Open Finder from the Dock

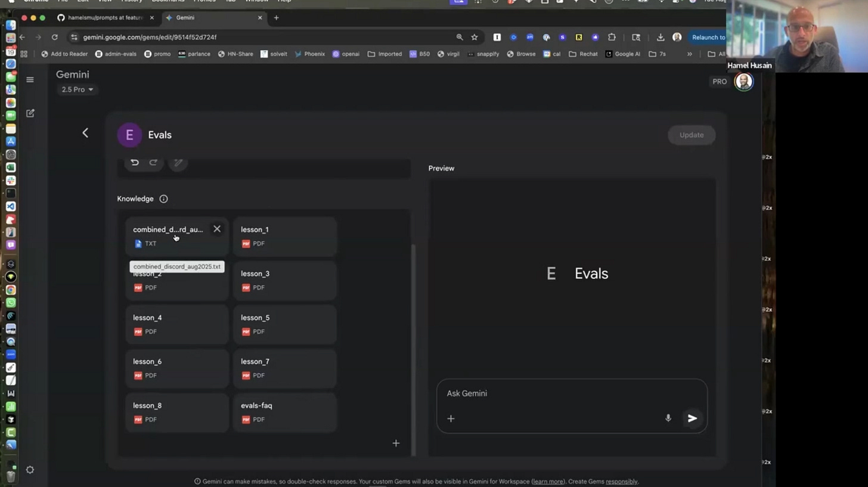10,24
